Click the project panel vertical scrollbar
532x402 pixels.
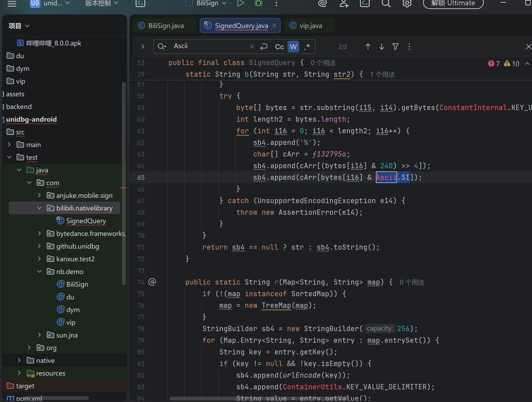124,183
